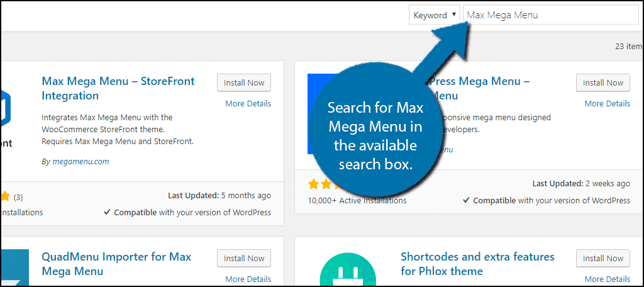
Task: Open the Keyword search type dropdown
Action: coord(434,15)
